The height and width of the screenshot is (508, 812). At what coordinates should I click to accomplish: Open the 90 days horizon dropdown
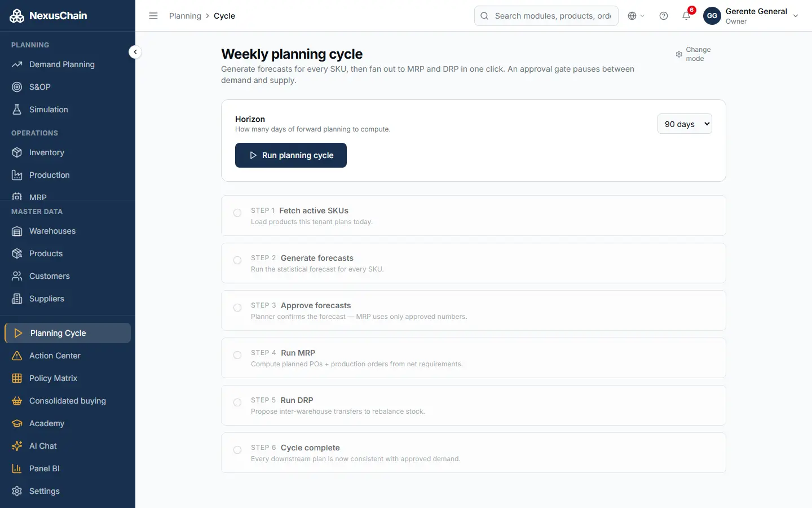(685, 124)
